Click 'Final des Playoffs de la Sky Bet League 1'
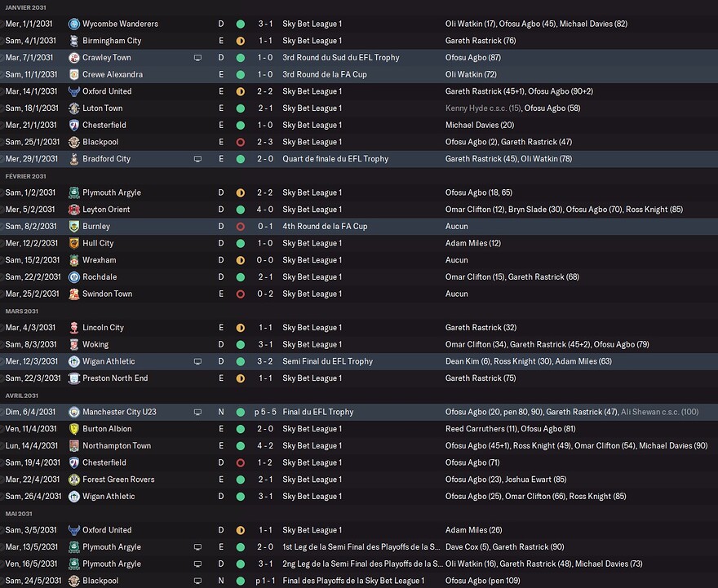 (353, 581)
